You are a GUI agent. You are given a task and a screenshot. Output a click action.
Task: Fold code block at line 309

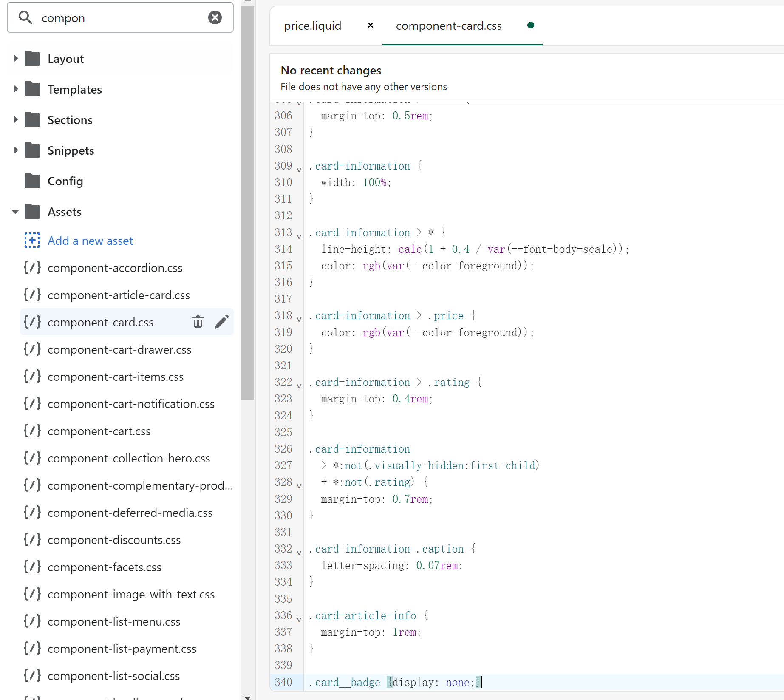(x=299, y=170)
